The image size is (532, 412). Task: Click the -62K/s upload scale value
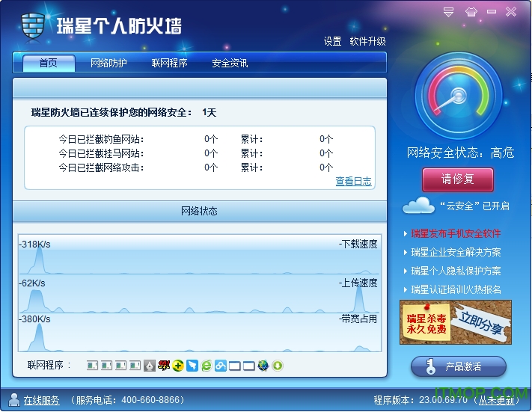32,283
